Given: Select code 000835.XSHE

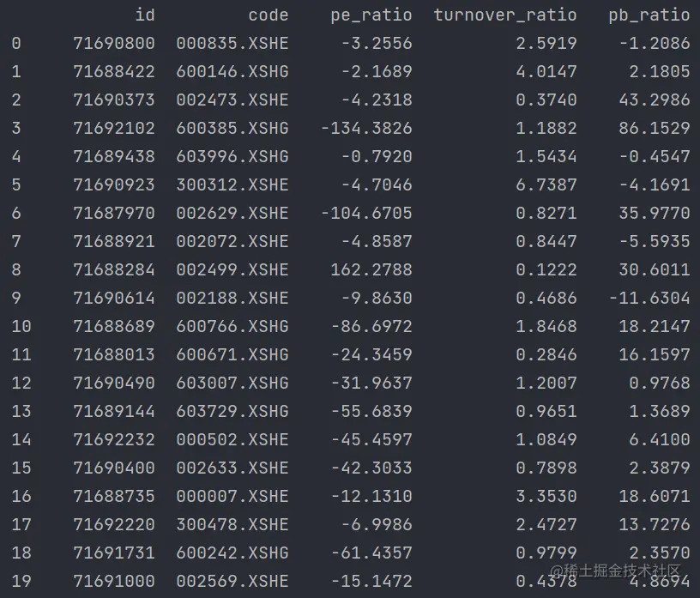Looking at the screenshot, I should (232, 43).
